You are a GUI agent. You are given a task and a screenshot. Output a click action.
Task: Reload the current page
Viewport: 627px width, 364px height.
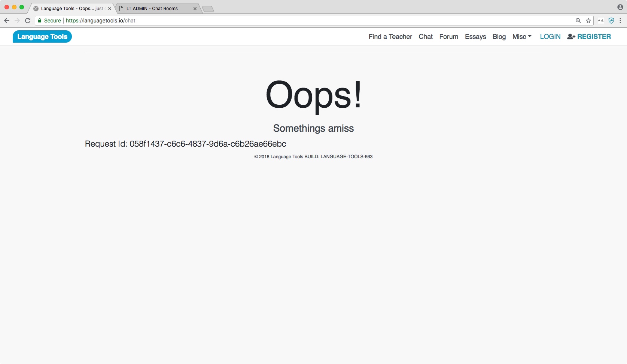point(28,21)
